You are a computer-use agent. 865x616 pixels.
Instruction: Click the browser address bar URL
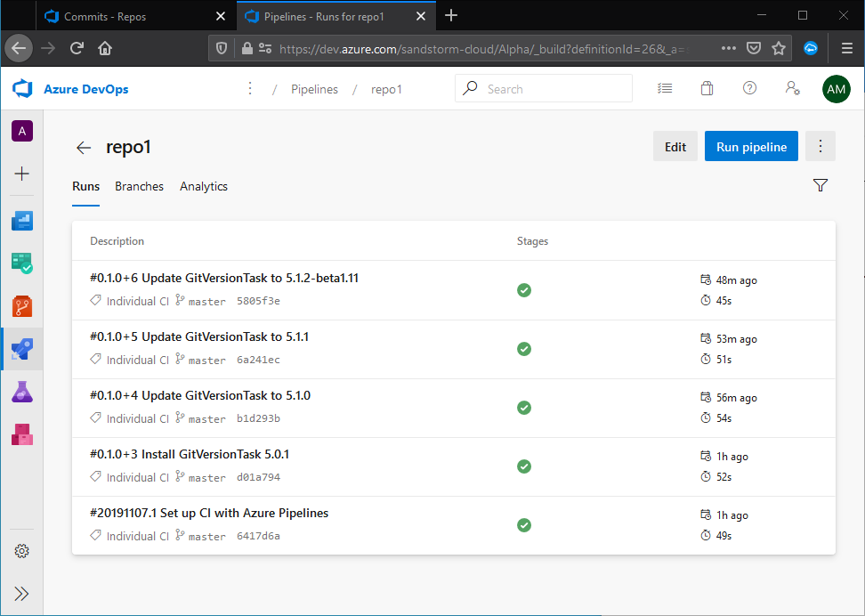[484, 49]
